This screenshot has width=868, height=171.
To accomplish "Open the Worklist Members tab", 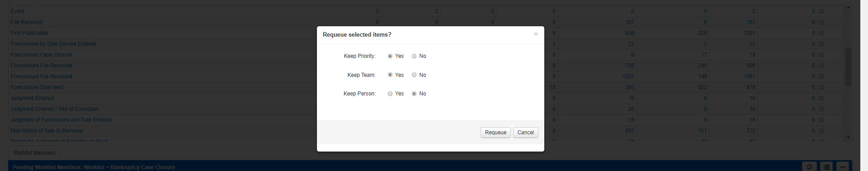I will (x=34, y=153).
